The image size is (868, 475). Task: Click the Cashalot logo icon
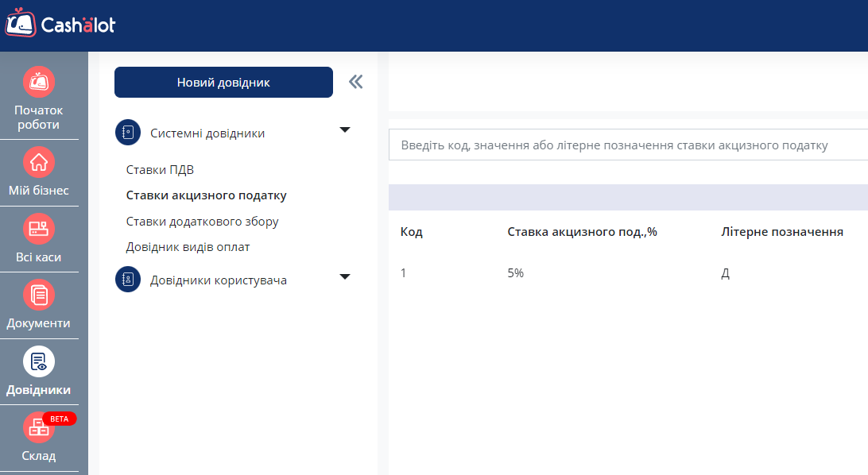pyautogui.click(x=21, y=24)
